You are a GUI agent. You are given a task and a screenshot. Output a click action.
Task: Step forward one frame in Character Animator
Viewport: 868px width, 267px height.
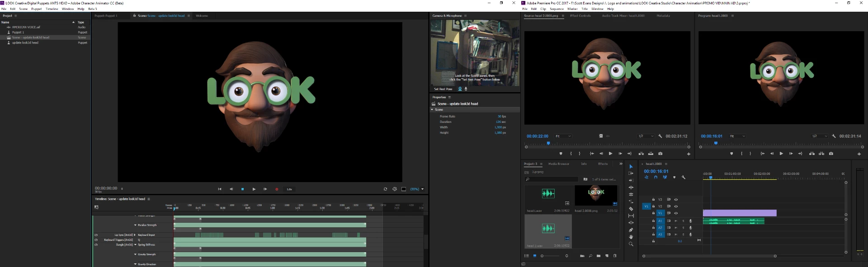pos(265,189)
